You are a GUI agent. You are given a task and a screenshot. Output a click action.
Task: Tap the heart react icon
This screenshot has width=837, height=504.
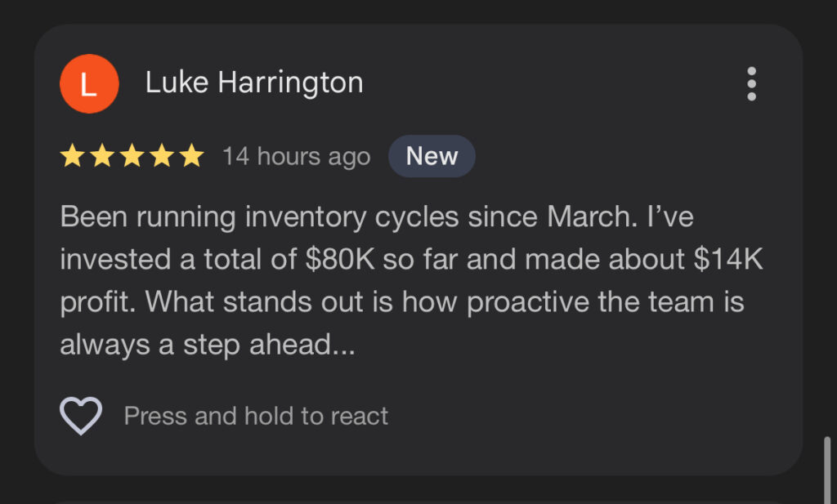[x=81, y=416]
